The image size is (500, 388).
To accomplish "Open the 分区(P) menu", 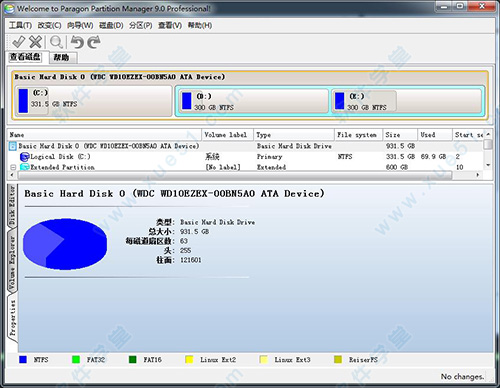I will pos(140,25).
